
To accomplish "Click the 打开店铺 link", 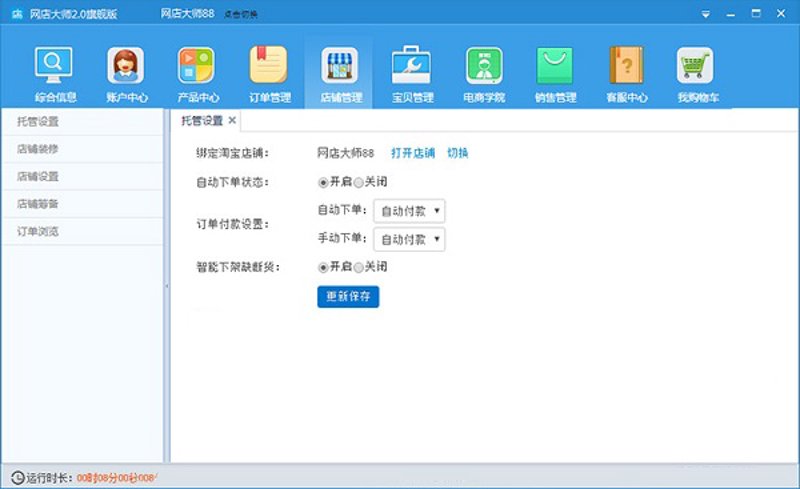I will point(413,153).
